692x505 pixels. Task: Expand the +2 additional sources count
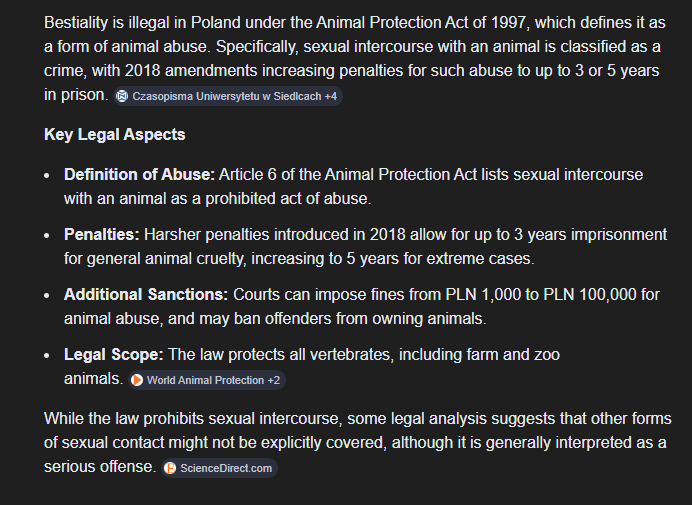273,381
